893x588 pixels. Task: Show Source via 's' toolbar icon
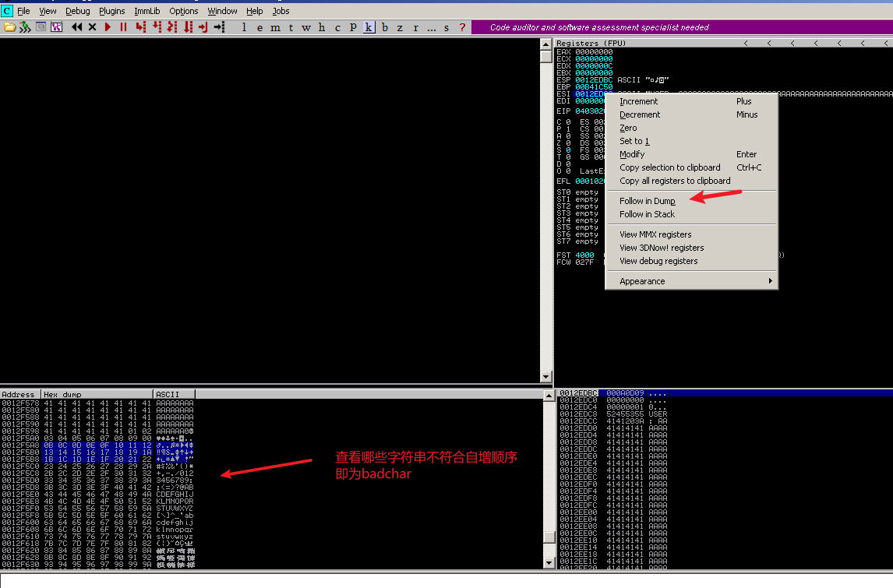pos(446,26)
